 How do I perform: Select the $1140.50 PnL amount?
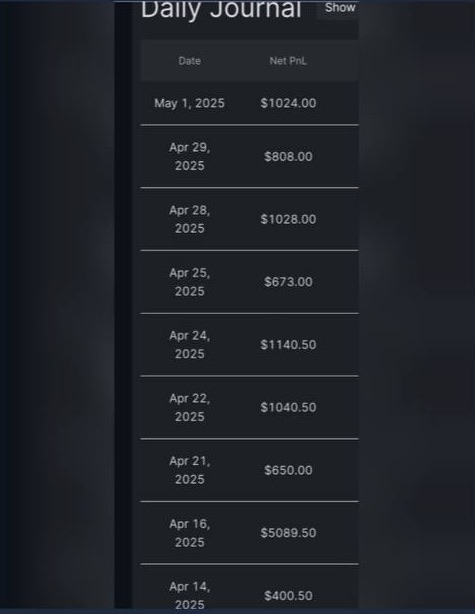[288, 345]
